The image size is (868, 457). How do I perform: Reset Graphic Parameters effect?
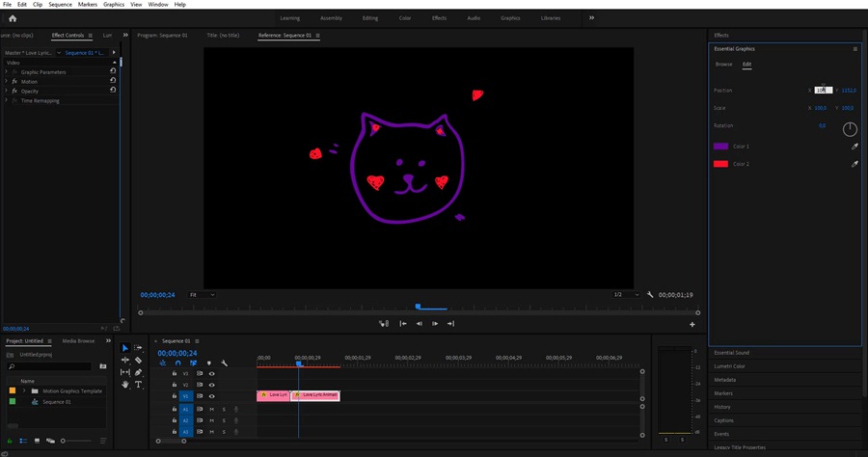click(113, 70)
